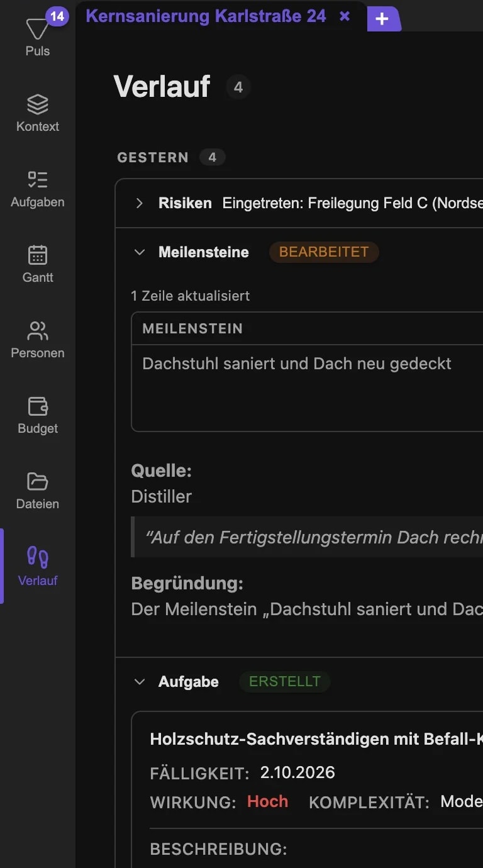The image size is (483, 868).
Task: Select 'Dachstuhl saniert und Dach neu gedeckt' cell
Action: pos(297,364)
